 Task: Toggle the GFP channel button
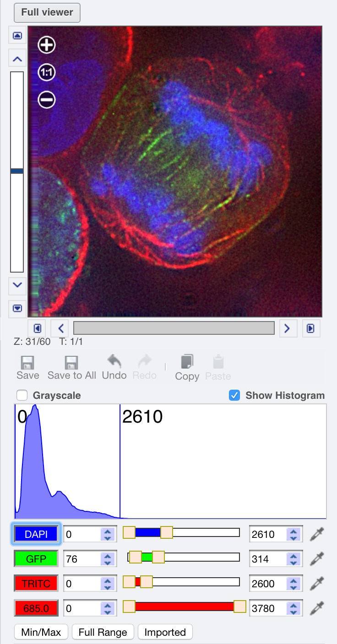pos(36,558)
